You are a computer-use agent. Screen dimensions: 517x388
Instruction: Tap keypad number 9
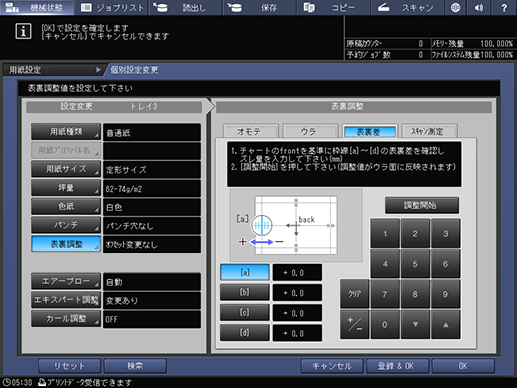click(x=445, y=294)
